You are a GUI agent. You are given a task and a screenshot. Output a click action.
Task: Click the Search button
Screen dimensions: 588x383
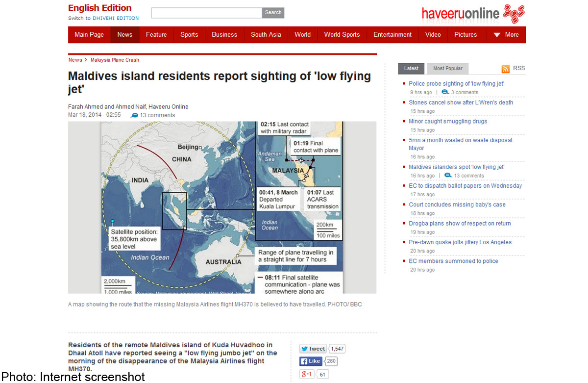coord(273,13)
